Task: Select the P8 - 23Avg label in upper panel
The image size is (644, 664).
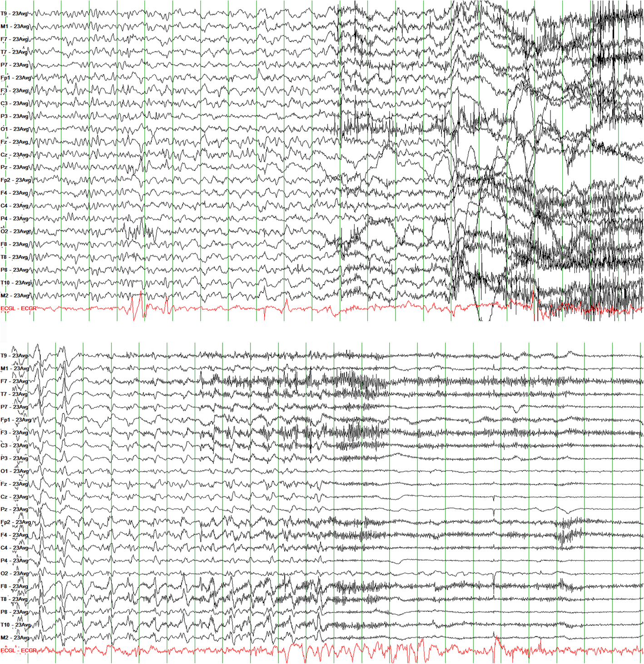Action: click(x=15, y=270)
